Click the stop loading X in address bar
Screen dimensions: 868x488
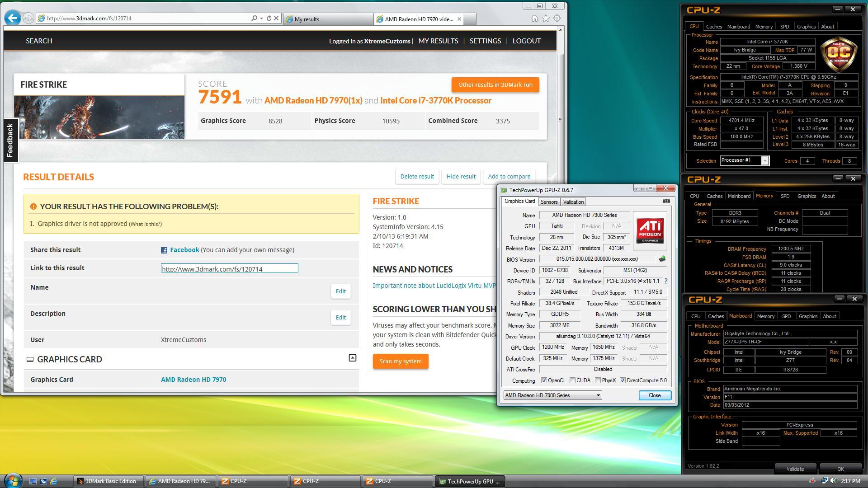(276, 19)
